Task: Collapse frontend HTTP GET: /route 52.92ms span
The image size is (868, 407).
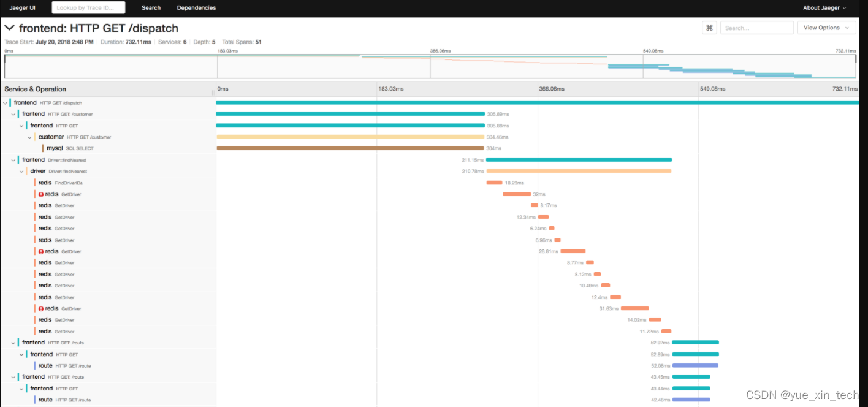Action: click(x=13, y=343)
